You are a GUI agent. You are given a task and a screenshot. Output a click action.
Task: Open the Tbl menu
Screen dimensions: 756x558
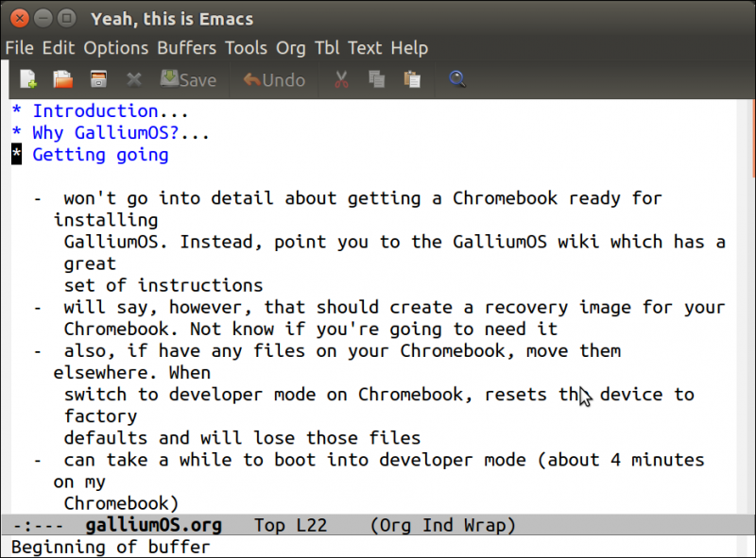point(326,48)
